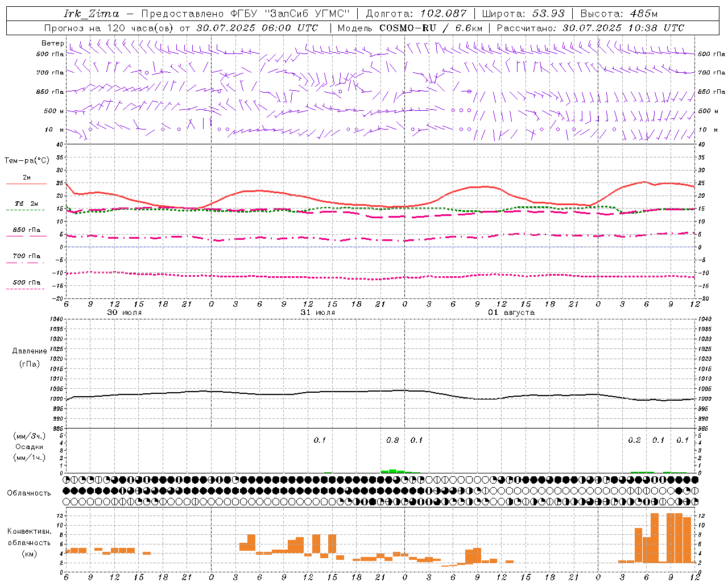Image resolution: width=728 pixels, height=582 pixels.
Task: Click the 30 июля date label
Action: 125,313
